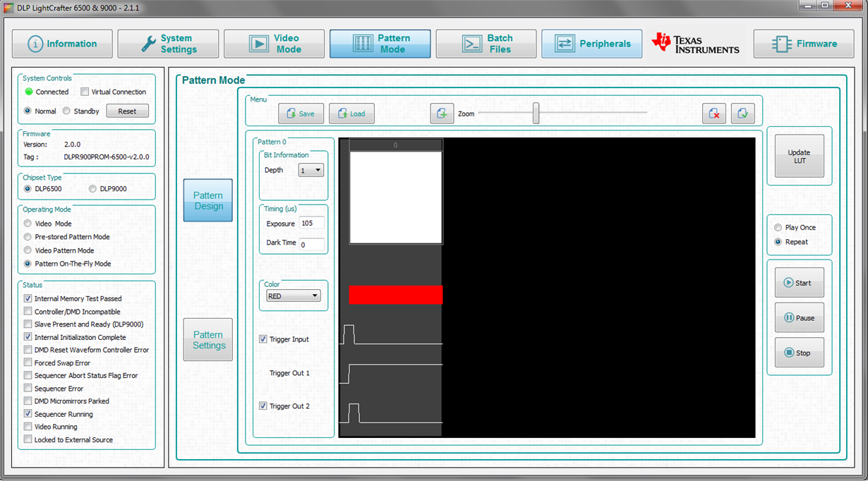Click the add pattern icon beside Zoom
Screen dimensions: 868x481
tap(442, 114)
